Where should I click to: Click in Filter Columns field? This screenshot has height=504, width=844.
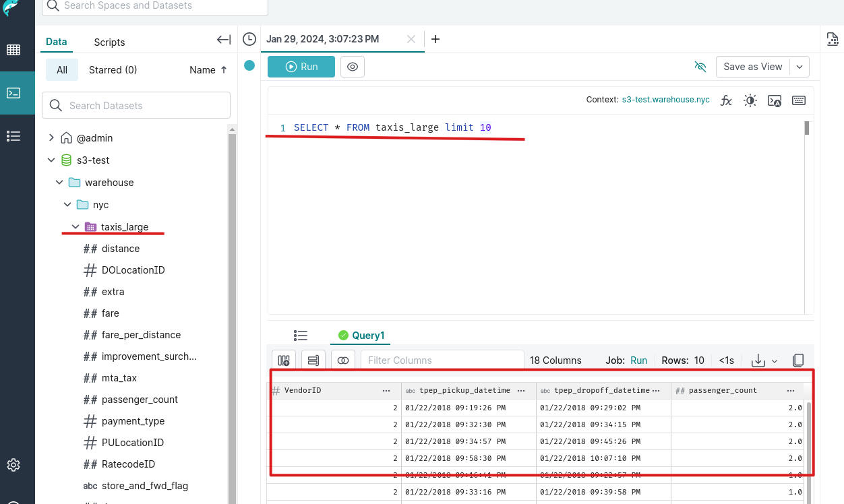click(442, 360)
